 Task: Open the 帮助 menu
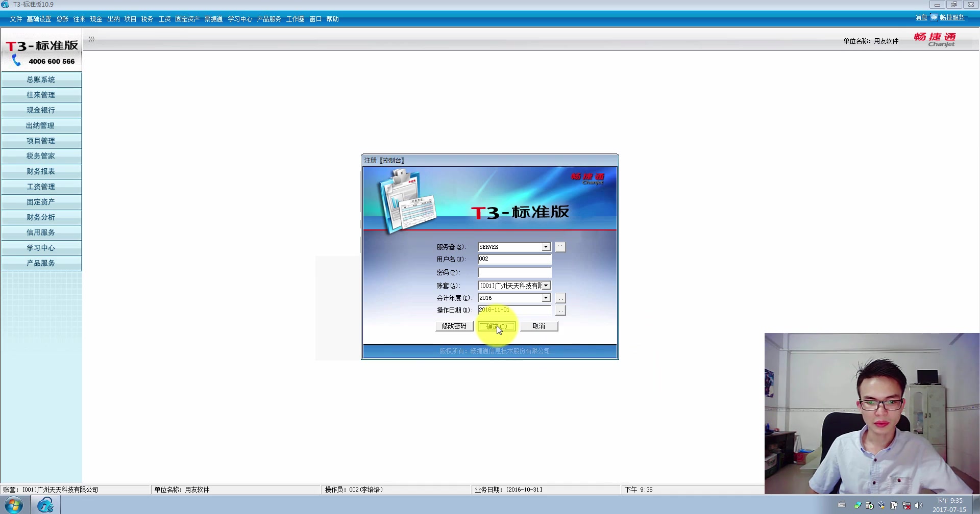click(x=332, y=19)
